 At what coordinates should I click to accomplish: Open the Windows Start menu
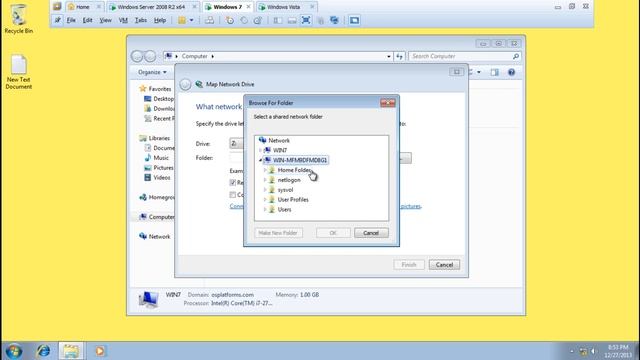pos(14,351)
